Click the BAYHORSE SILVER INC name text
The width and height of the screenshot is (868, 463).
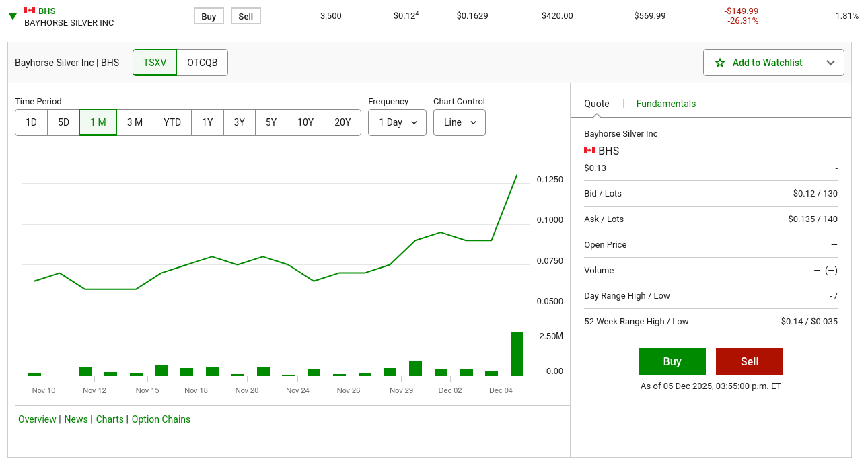pos(69,23)
